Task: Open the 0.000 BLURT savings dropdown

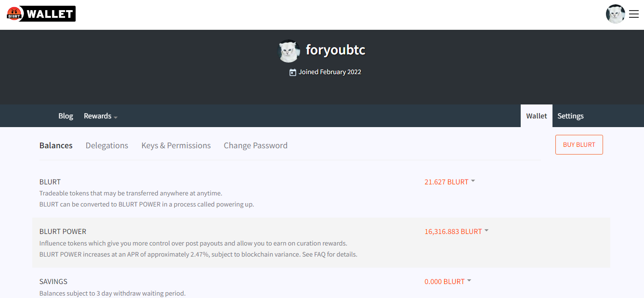Action: click(447, 281)
